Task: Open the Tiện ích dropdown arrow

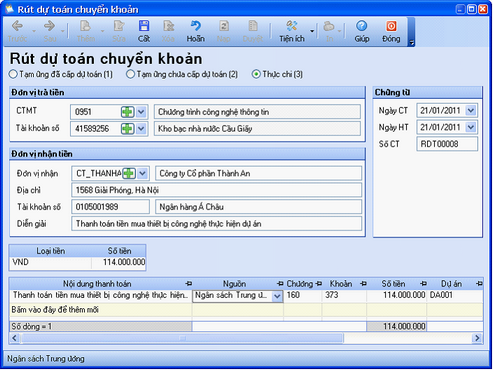Action: [312, 31]
